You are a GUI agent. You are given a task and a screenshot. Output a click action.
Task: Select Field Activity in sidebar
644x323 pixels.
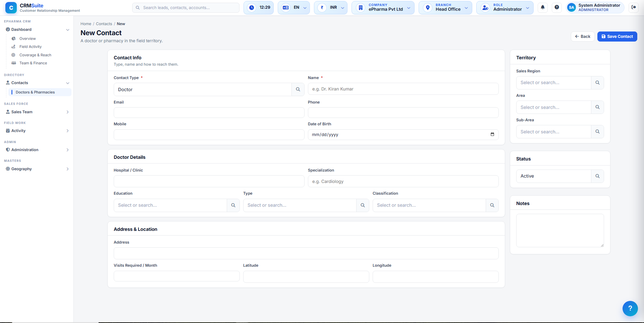coord(31,47)
